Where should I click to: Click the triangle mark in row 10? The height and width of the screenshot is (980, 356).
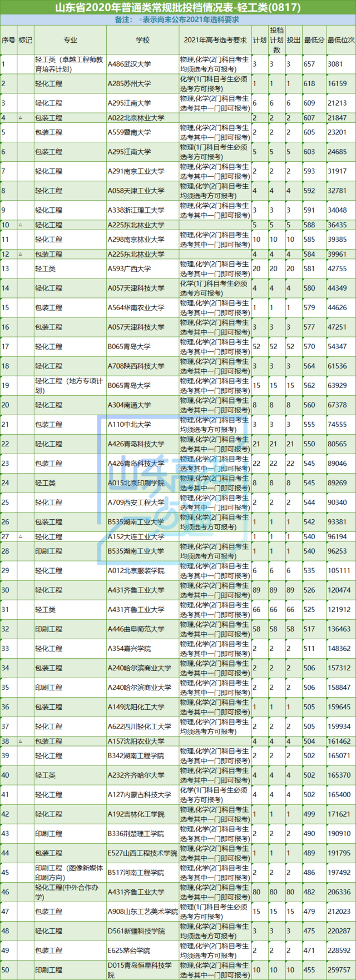(20, 225)
